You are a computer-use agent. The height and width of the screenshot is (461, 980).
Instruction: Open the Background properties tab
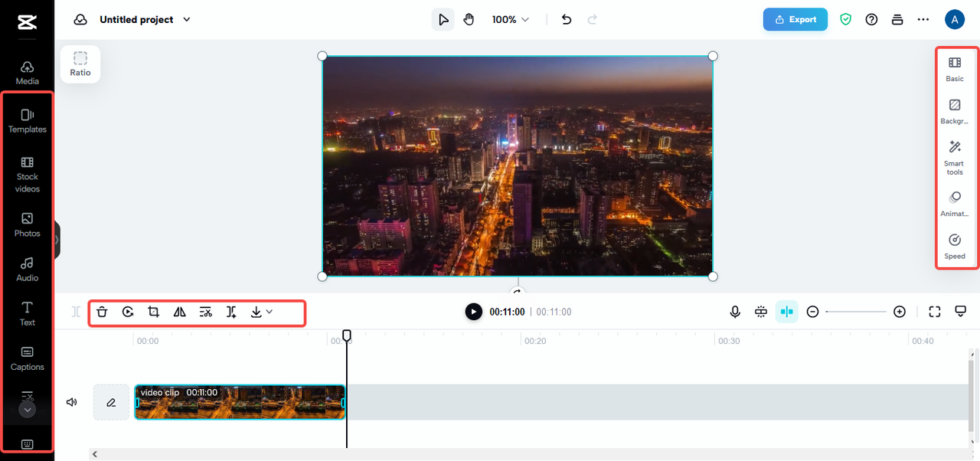pyautogui.click(x=955, y=111)
